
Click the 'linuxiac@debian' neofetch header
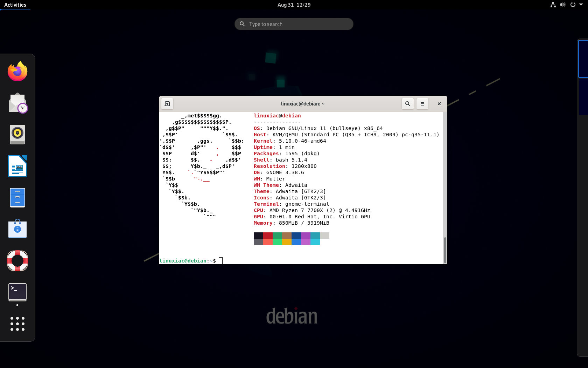(x=277, y=116)
